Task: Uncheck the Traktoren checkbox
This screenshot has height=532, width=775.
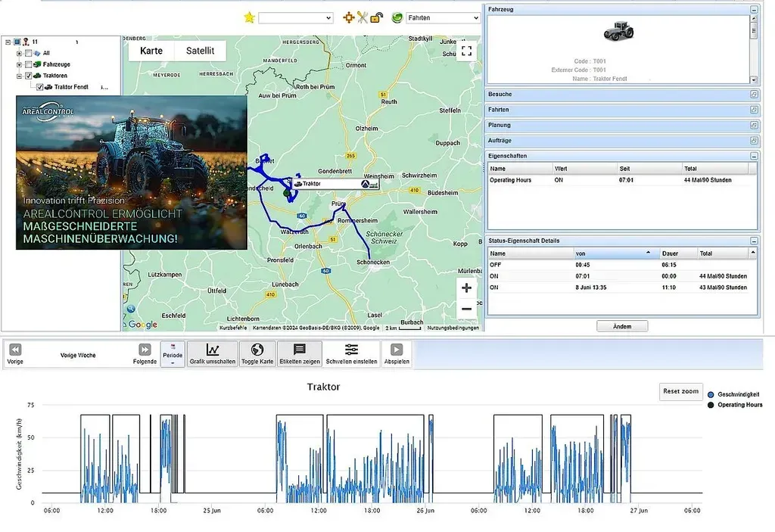Action: (28, 75)
